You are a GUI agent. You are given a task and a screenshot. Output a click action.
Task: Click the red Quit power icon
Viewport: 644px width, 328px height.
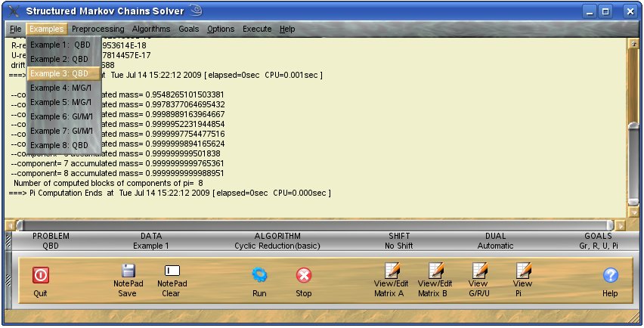coord(40,276)
